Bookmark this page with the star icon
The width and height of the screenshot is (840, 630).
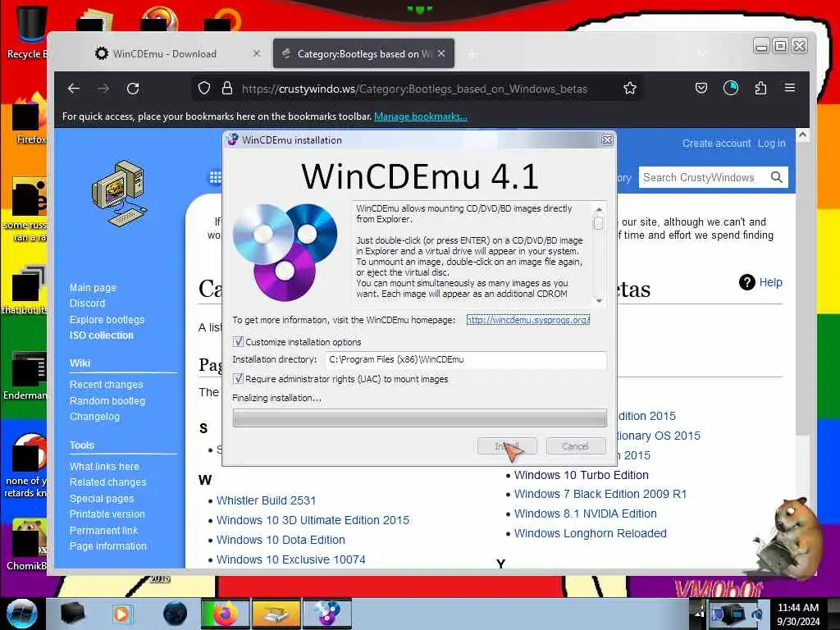[630, 89]
